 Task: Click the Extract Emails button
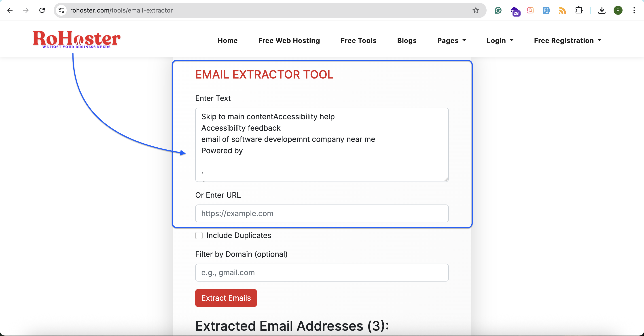[226, 298]
